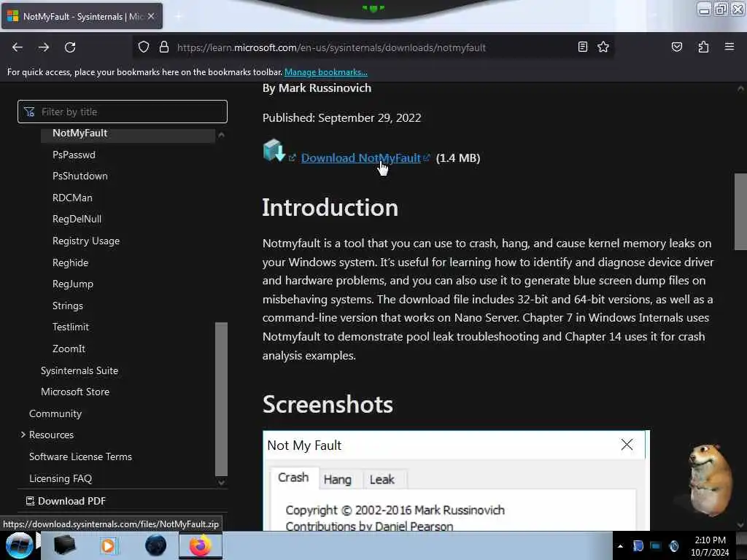Open the black folder taskbar icon
The height and width of the screenshot is (560, 747).
click(x=64, y=545)
